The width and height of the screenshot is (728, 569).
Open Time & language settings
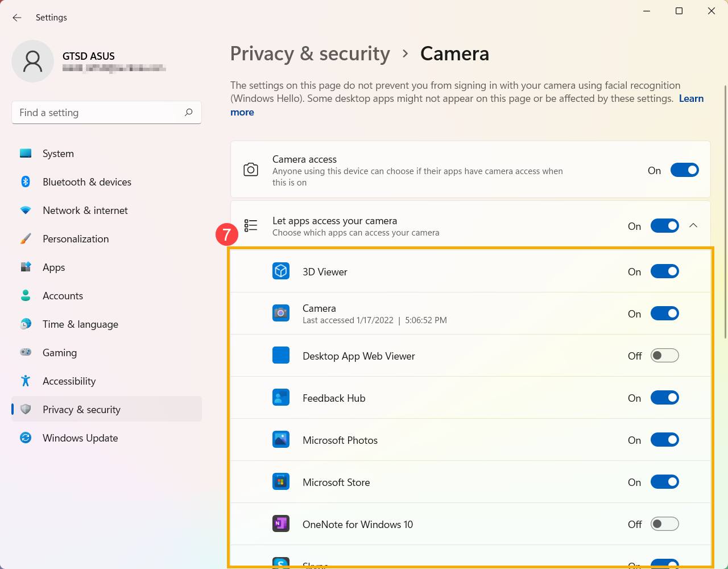pos(106,324)
